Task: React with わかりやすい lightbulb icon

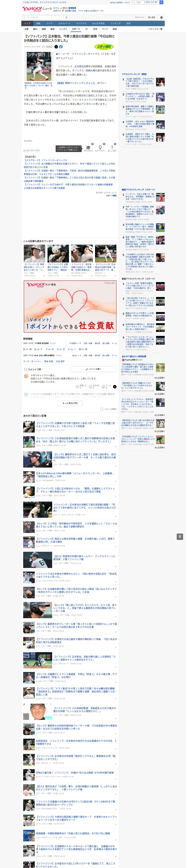Action: [x=100, y=148]
